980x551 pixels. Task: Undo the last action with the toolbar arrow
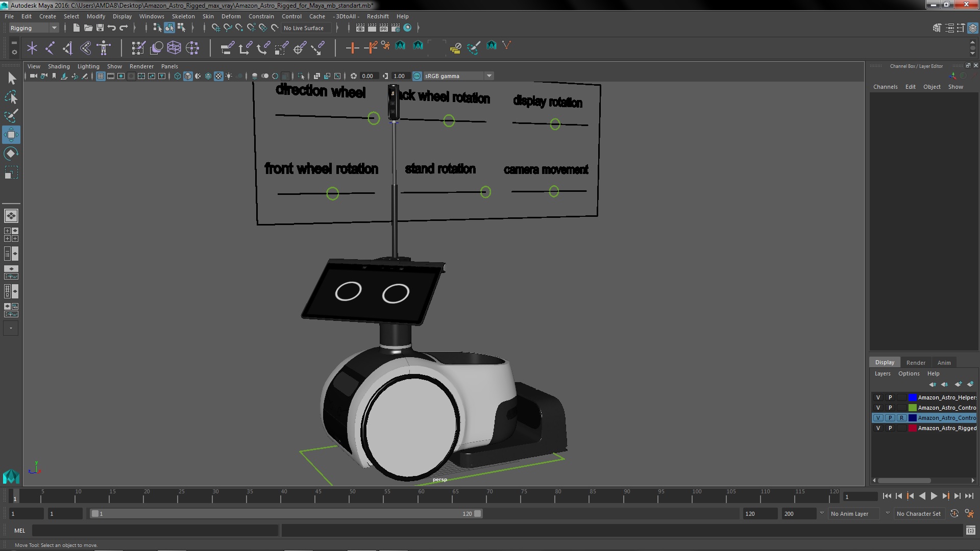pos(112,28)
